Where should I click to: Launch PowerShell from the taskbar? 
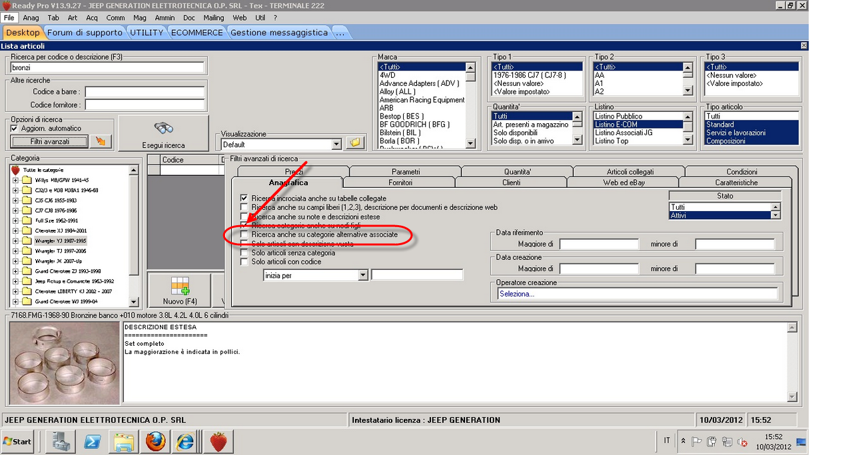(93, 441)
